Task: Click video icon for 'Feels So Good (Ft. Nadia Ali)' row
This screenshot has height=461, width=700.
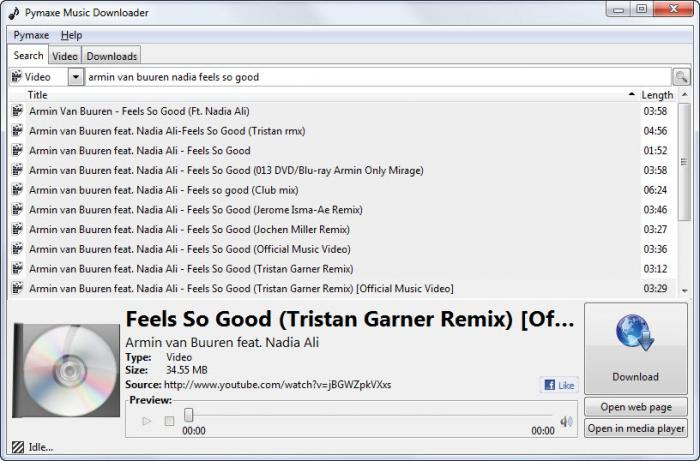Action: [17, 111]
